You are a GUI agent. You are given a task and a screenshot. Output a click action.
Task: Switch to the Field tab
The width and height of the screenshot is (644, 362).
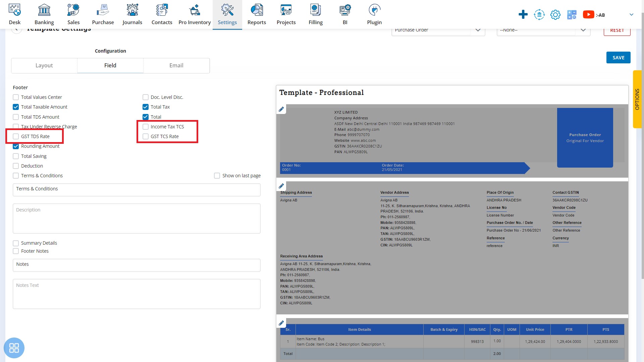coord(110,65)
